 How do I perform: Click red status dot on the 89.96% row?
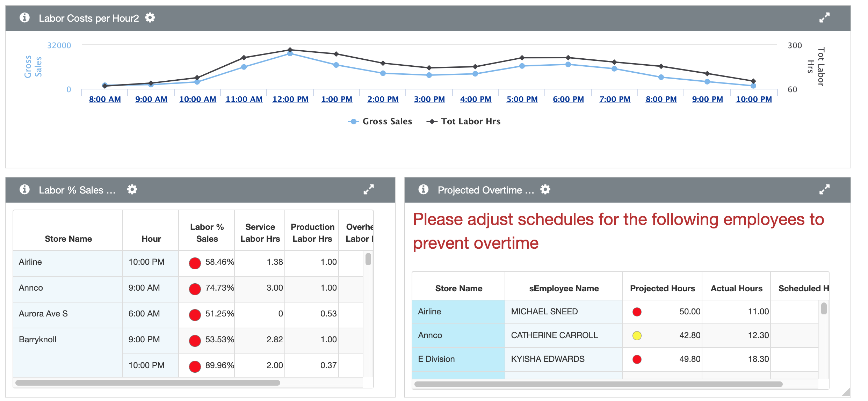[195, 365]
